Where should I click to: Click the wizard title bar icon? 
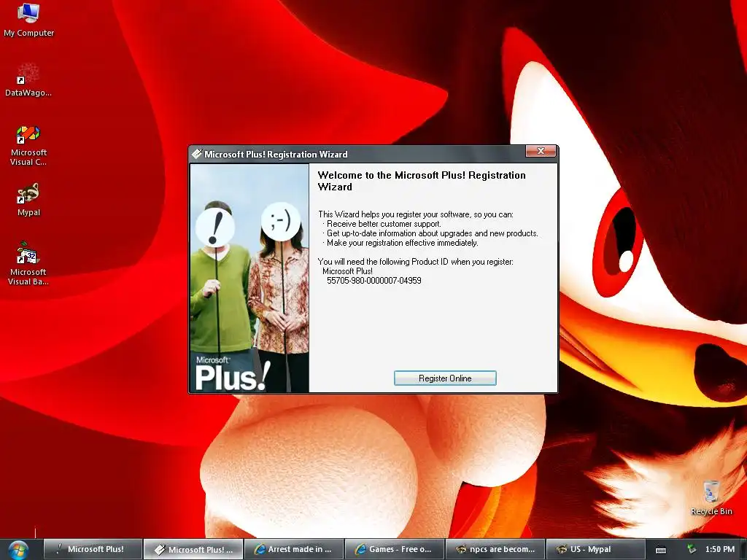click(196, 154)
